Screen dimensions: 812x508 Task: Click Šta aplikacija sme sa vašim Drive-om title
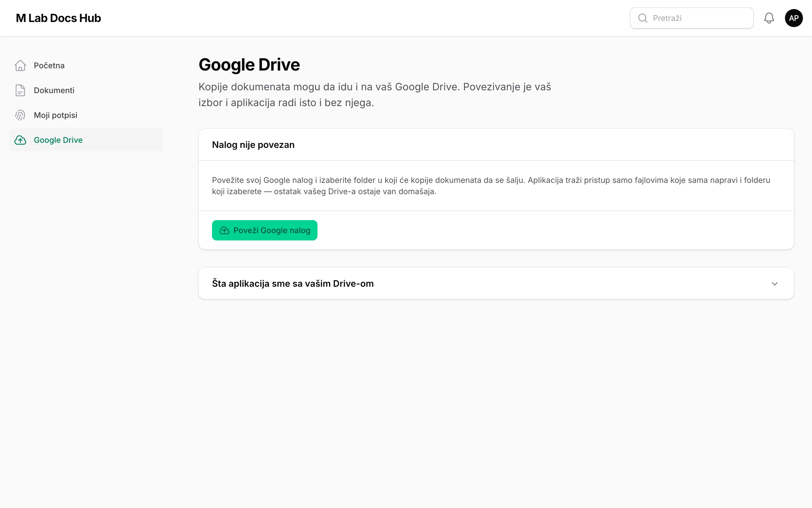pos(293,284)
